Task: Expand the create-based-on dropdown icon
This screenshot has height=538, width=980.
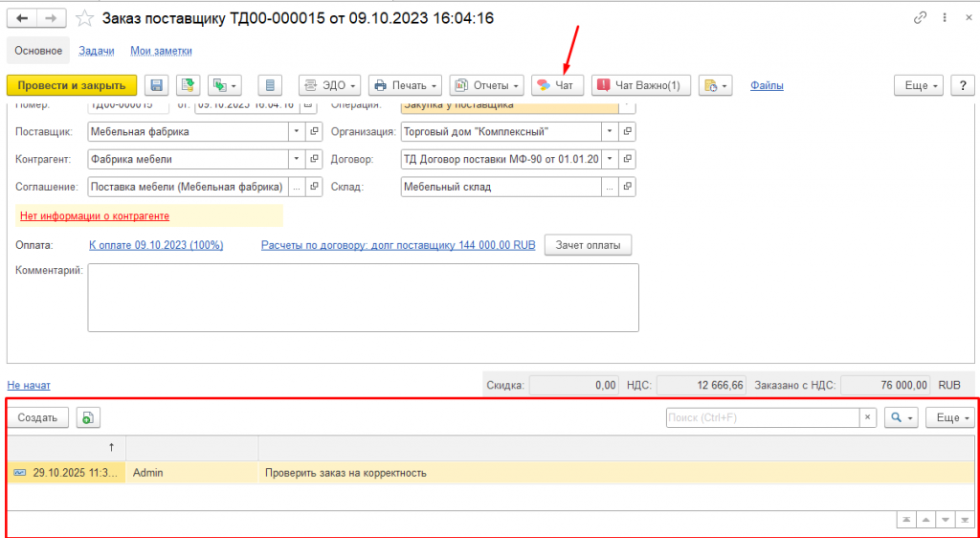Action: 224,85
